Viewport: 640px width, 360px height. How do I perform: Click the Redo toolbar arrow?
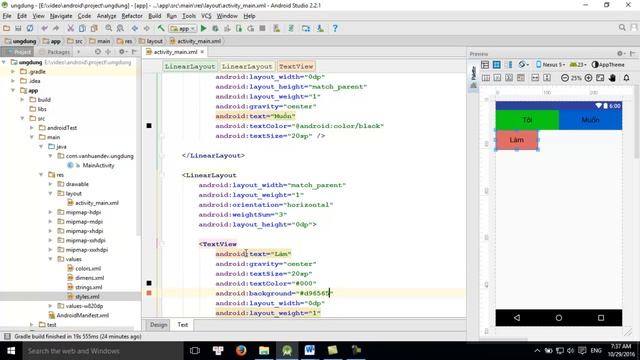coord(56,29)
